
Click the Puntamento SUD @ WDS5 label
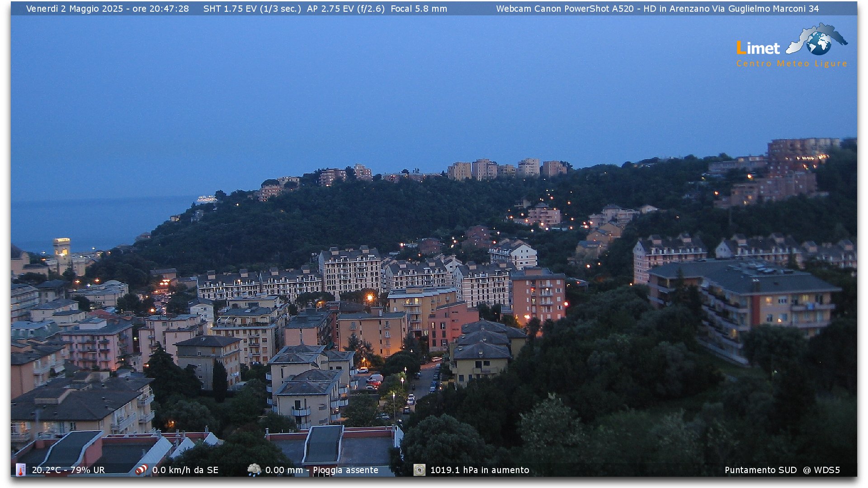click(x=782, y=470)
